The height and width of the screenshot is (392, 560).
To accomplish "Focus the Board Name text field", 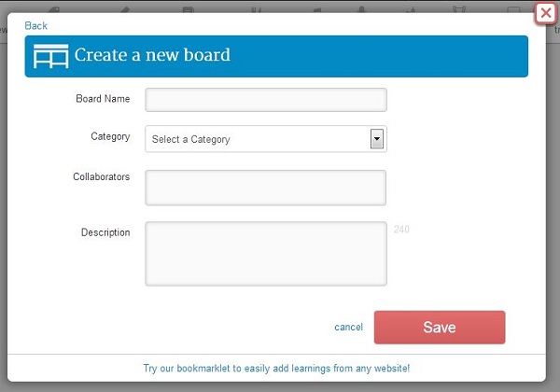I will coord(266,100).
